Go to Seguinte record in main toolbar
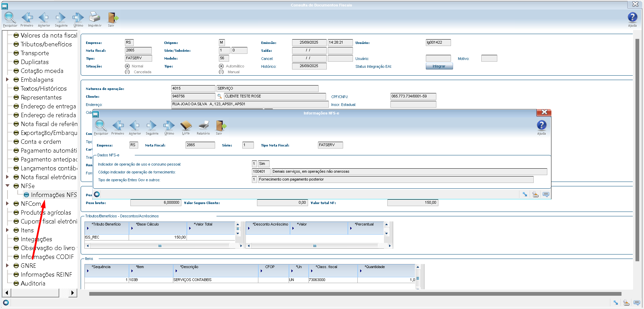 (61, 19)
